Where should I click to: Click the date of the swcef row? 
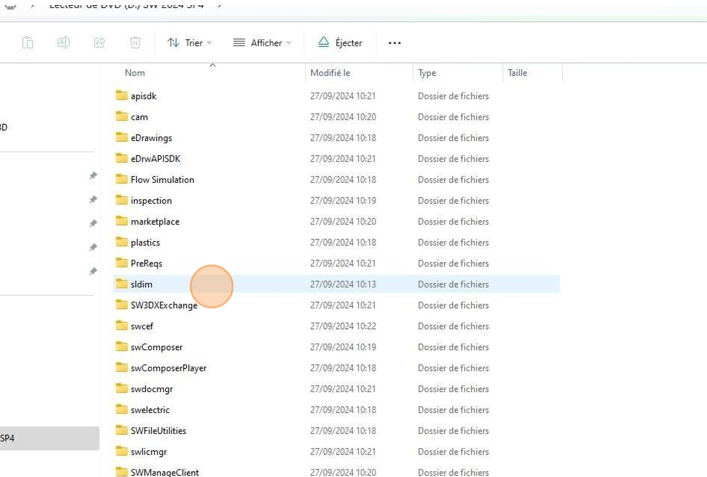tap(343, 326)
